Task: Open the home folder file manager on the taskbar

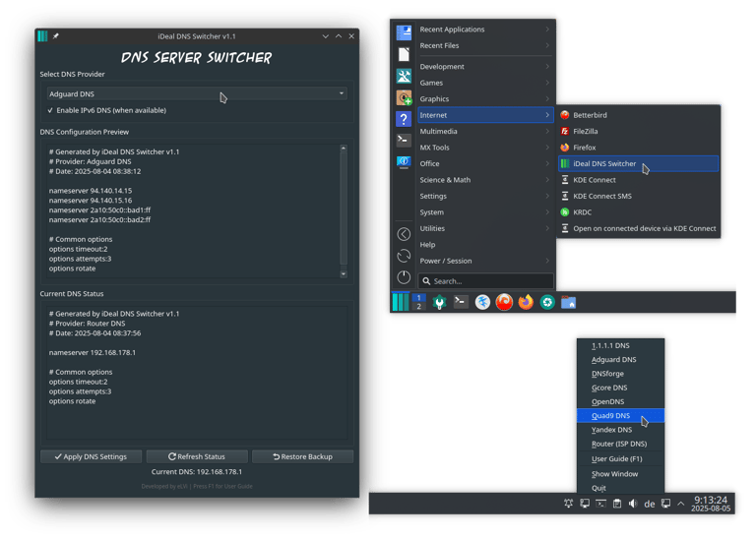Action: tap(568, 302)
